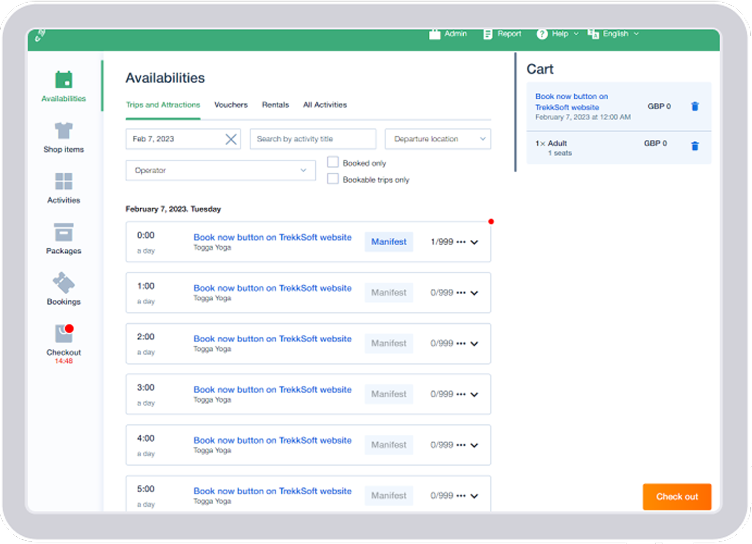This screenshot has height=544, width=752.
Task: Remove 1× Adult line with trash icon
Action: click(x=695, y=146)
